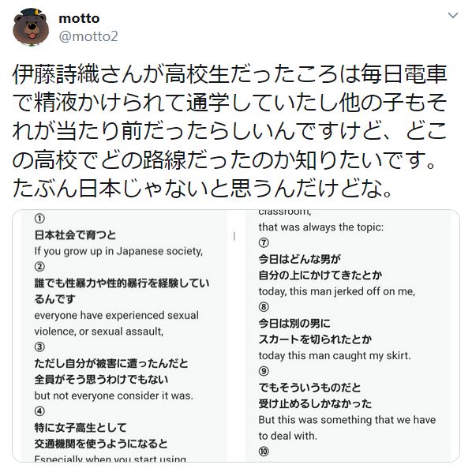
Task: Click the circled number ③ marker
Action: [39, 347]
